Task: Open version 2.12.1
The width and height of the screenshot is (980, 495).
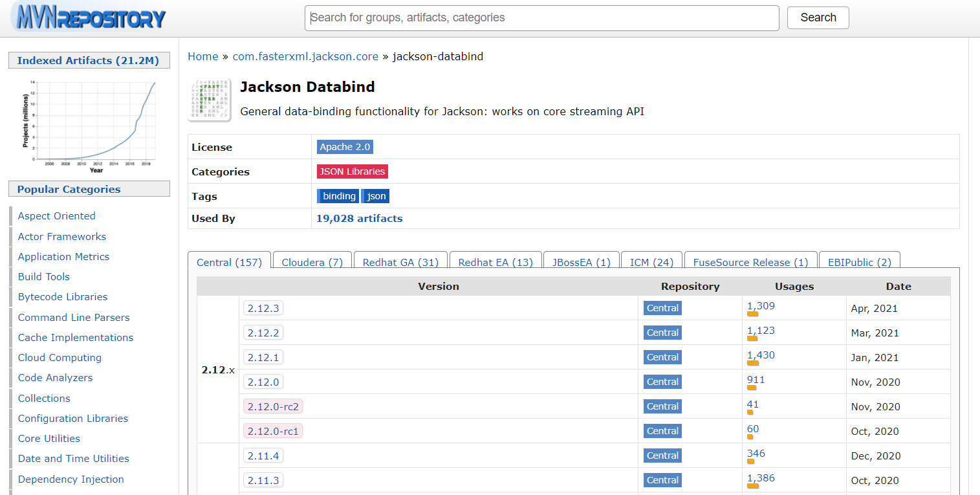Action: coord(263,357)
